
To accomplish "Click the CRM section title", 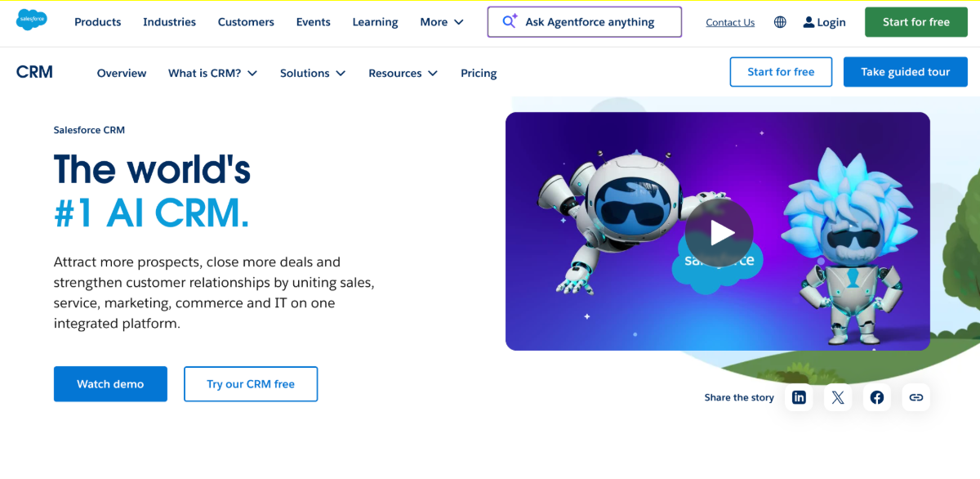I will tap(34, 72).
